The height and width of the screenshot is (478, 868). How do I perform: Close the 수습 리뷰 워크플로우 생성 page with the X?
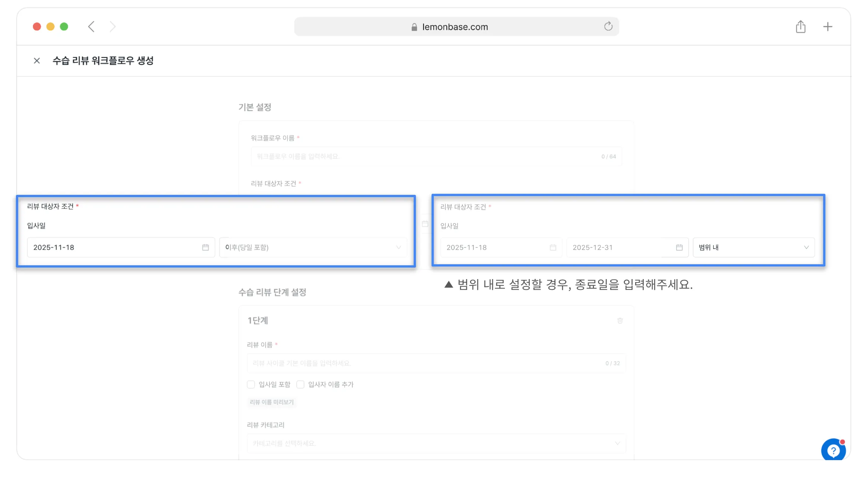pos(37,60)
